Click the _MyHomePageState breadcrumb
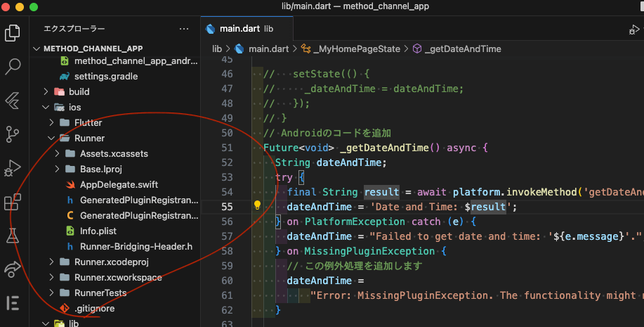Screen dimensions: 644x327 (x=357, y=49)
